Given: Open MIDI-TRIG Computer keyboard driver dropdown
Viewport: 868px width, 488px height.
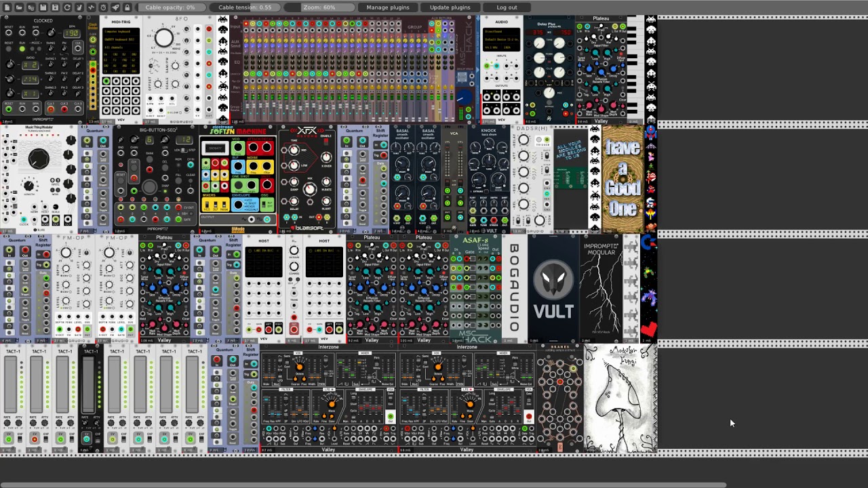Looking at the screenshot, I should point(121,31).
